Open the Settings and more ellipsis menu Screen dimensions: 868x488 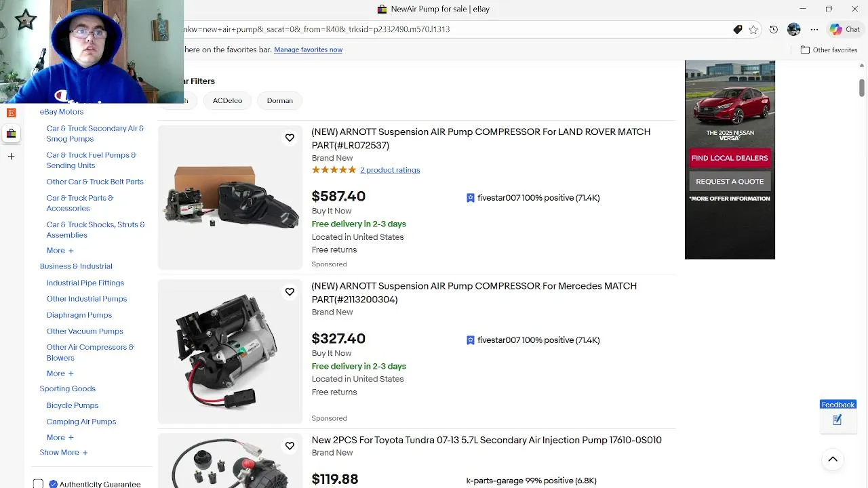pyautogui.click(x=814, y=29)
